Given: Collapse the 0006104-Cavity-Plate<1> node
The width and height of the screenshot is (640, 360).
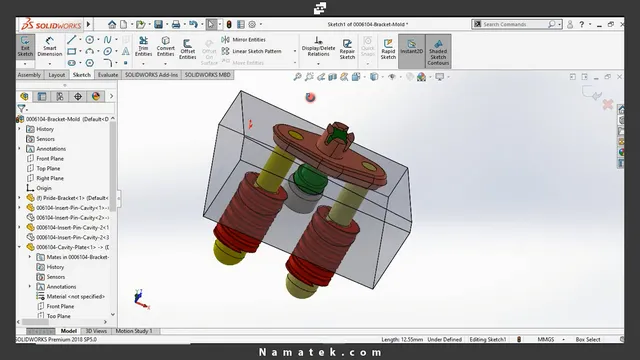Looking at the screenshot, I should click(x=19, y=247).
